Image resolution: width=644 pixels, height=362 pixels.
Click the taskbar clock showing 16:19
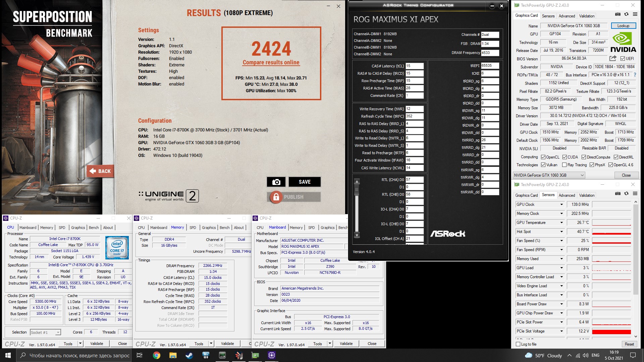(x=614, y=355)
